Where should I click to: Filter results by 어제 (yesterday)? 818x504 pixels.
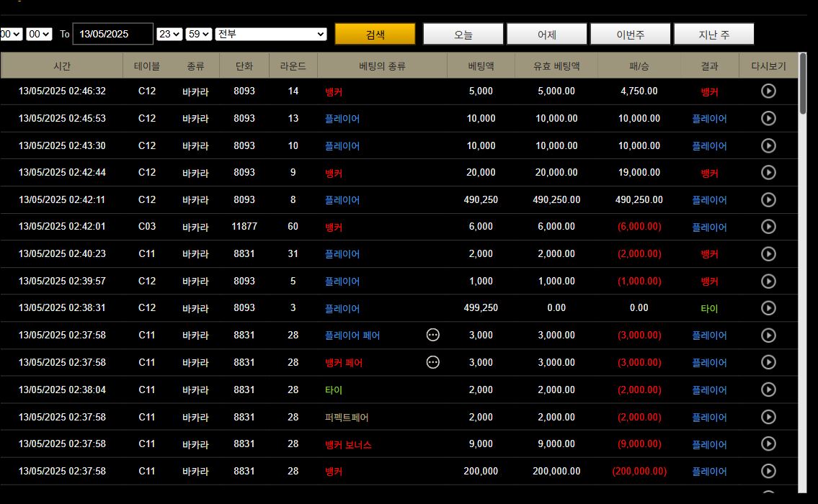point(547,34)
